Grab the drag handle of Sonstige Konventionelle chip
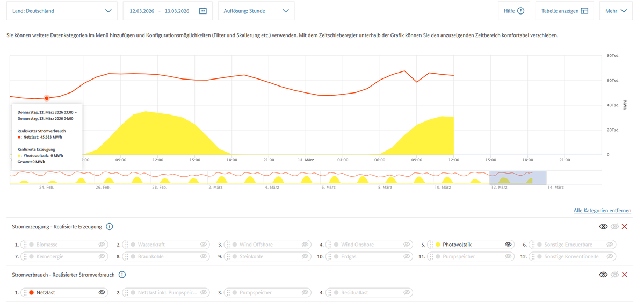The height and width of the screenshot is (302, 644). 533,256
